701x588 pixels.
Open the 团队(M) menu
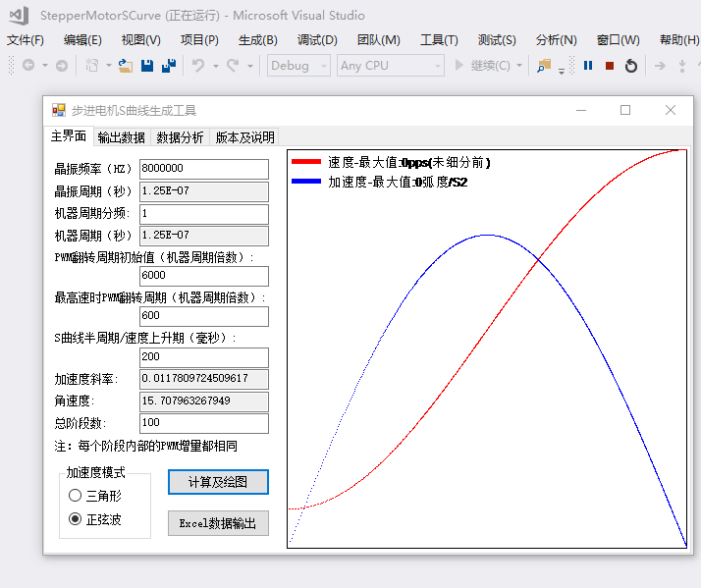pos(379,40)
